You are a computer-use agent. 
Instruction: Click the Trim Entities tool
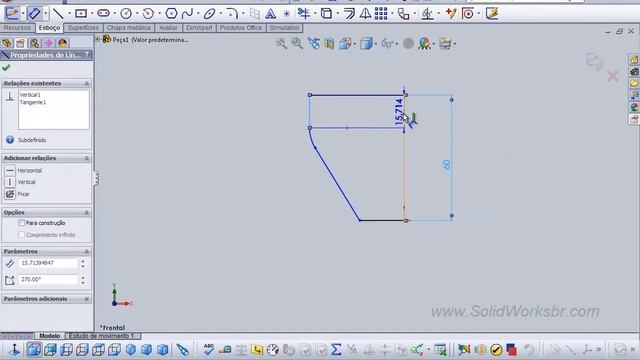tap(304, 14)
